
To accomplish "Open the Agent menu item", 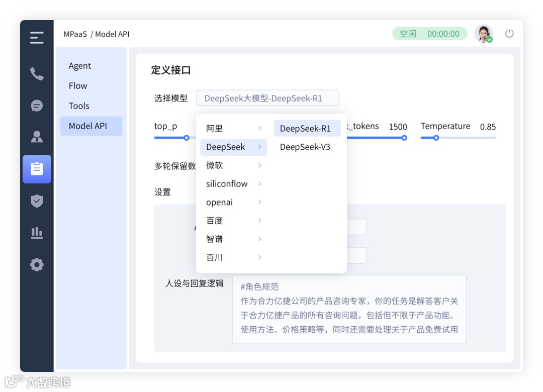I will pos(79,66).
